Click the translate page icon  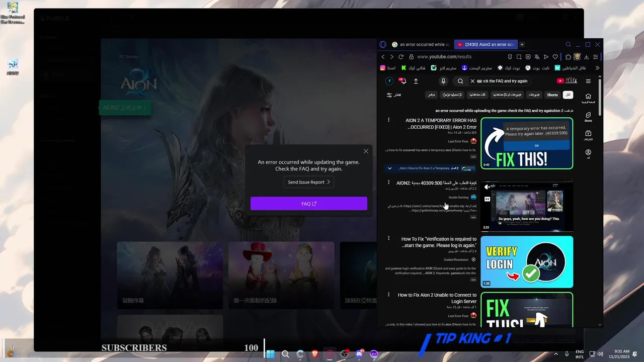point(537,57)
